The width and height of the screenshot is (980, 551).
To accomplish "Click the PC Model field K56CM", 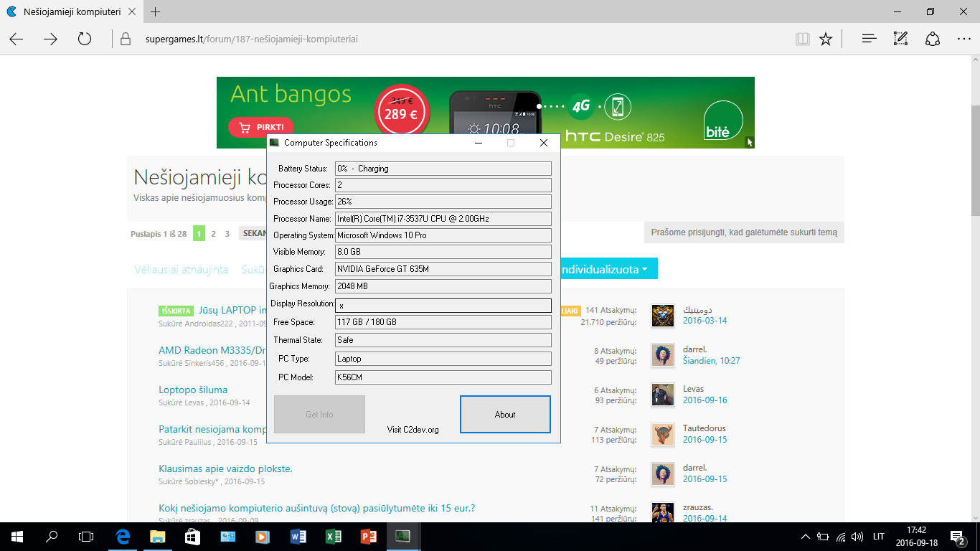I will (443, 377).
